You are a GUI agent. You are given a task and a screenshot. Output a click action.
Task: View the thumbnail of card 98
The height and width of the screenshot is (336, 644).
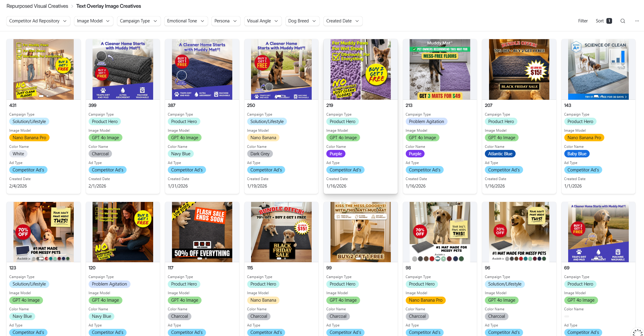(x=440, y=232)
